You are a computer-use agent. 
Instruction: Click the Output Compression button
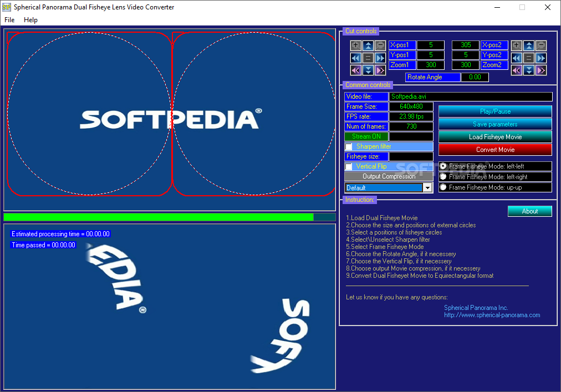[389, 176]
